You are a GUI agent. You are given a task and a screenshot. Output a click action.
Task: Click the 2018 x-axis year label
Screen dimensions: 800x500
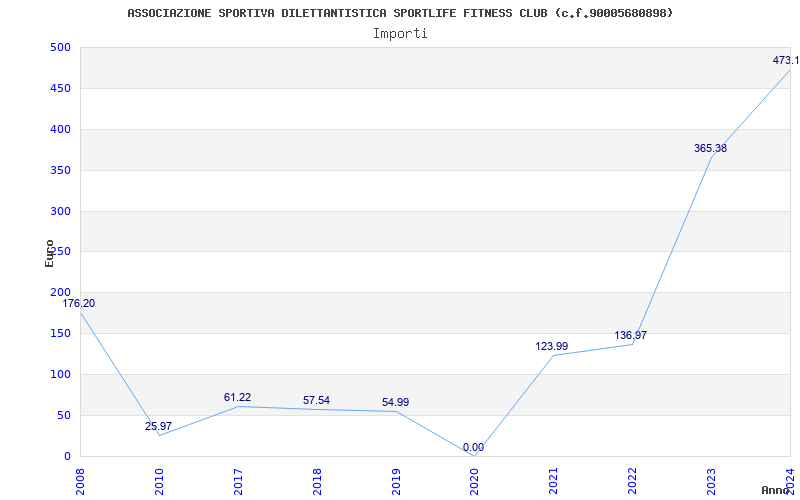[316, 481]
